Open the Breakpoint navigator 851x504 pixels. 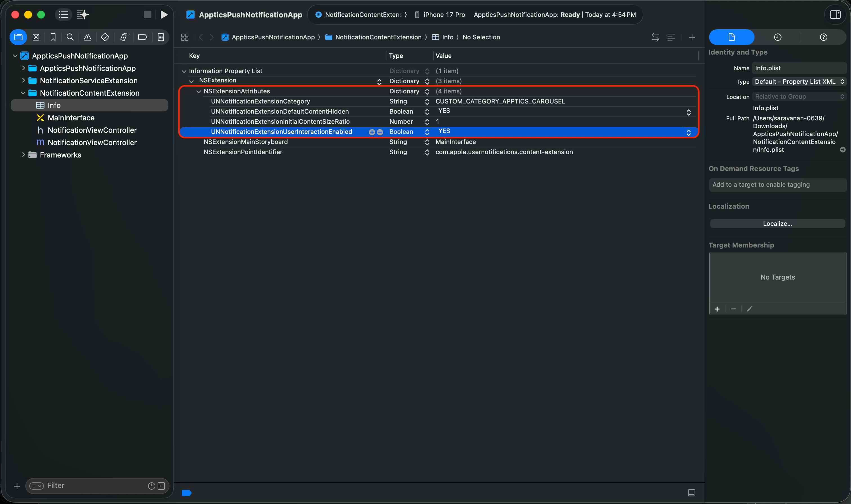click(x=142, y=37)
